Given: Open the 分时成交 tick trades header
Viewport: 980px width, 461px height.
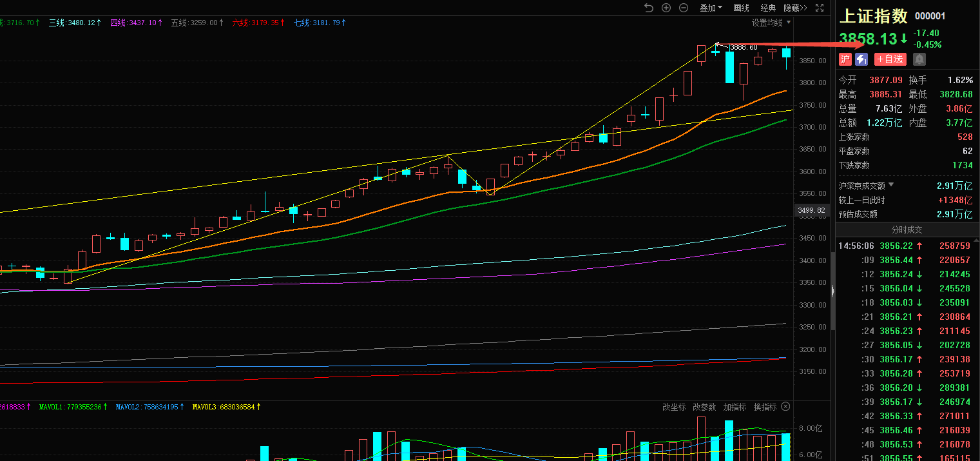Looking at the screenshot, I should 907,230.
